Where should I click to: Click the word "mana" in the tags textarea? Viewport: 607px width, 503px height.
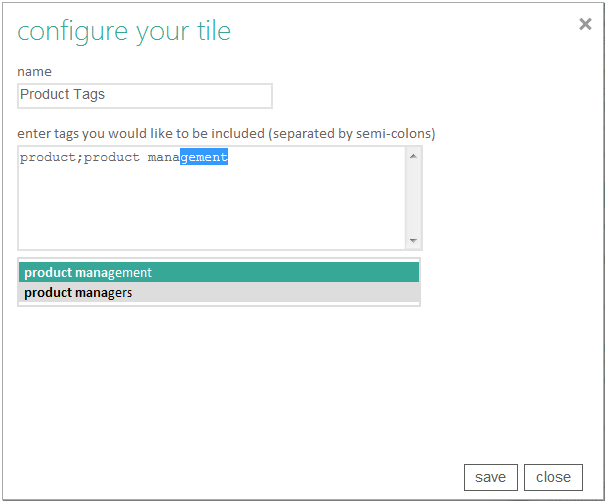pos(163,157)
